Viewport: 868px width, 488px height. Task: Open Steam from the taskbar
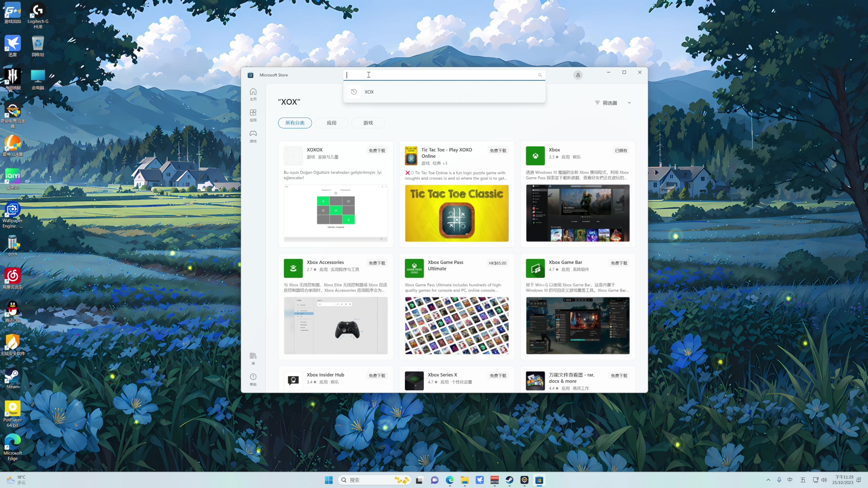509,480
